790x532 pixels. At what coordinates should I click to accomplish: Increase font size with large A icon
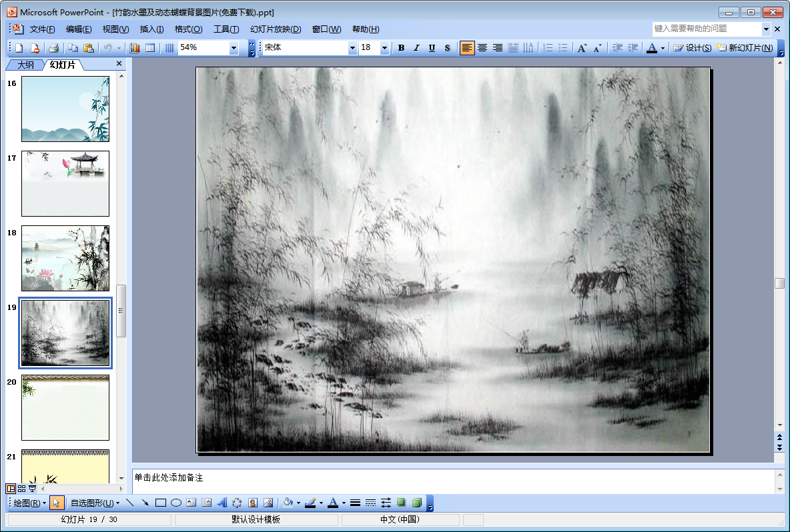582,48
